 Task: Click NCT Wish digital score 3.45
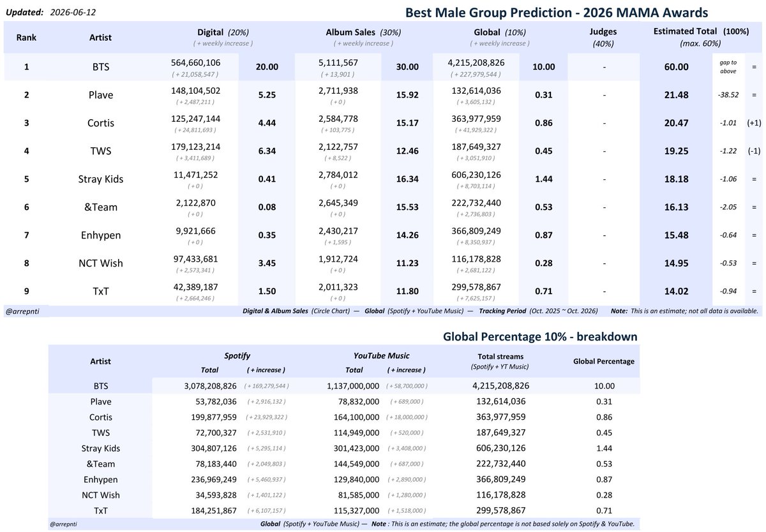(266, 263)
